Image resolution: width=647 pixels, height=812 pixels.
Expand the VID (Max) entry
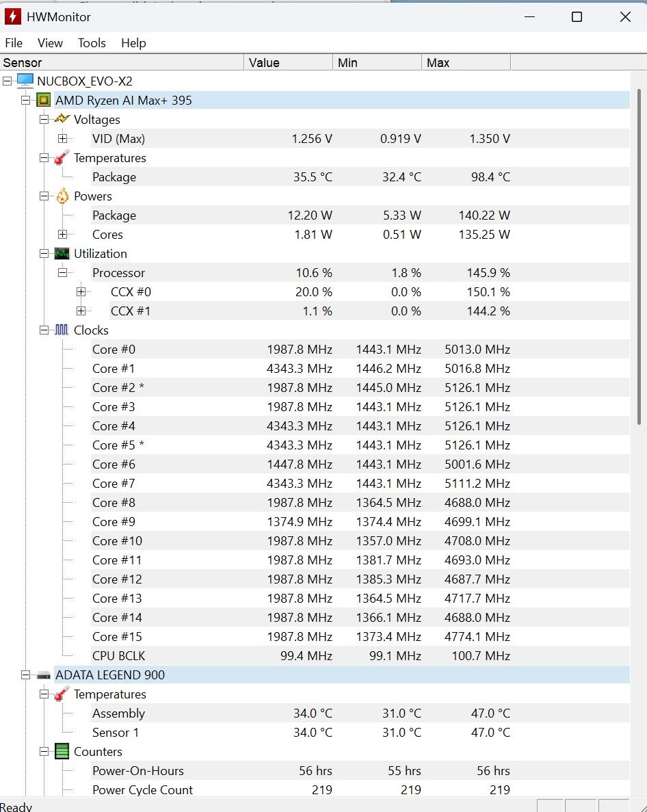(x=63, y=138)
